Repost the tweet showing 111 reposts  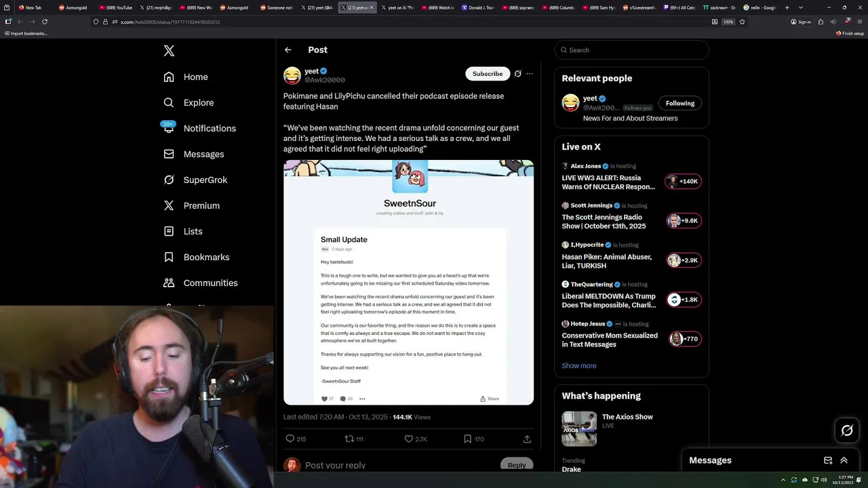[354, 439]
